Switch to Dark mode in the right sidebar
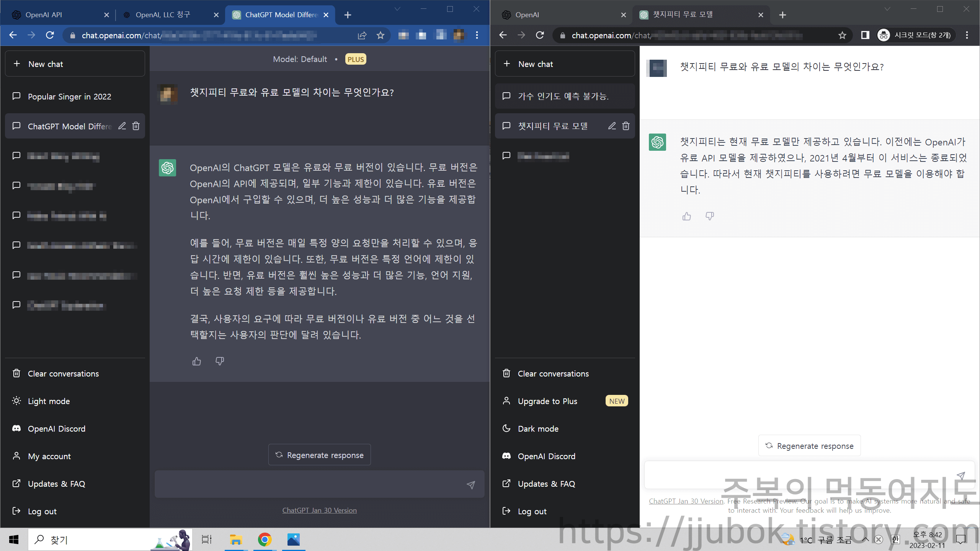Image resolution: width=980 pixels, height=551 pixels. pyautogui.click(x=537, y=428)
